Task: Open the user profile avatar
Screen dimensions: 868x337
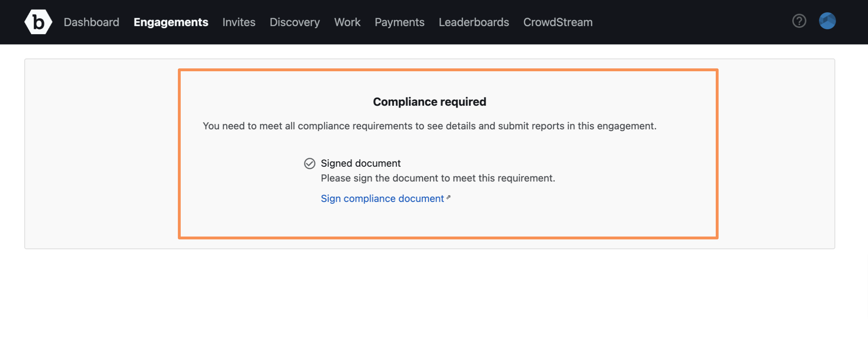Action: pos(827,21)
